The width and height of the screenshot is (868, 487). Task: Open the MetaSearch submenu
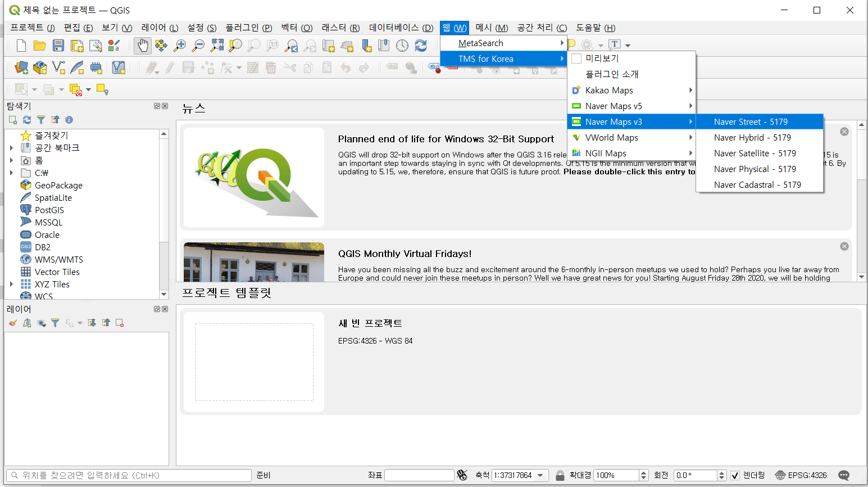503,43
